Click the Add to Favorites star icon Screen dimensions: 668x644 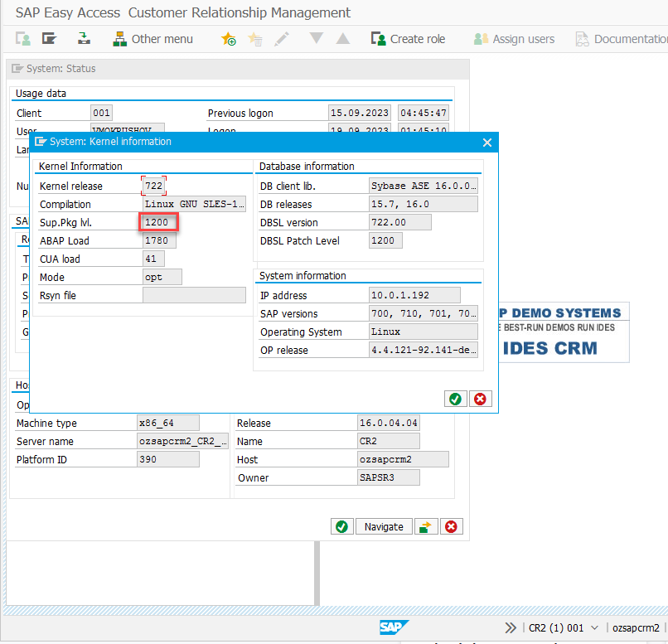[228, 39]
